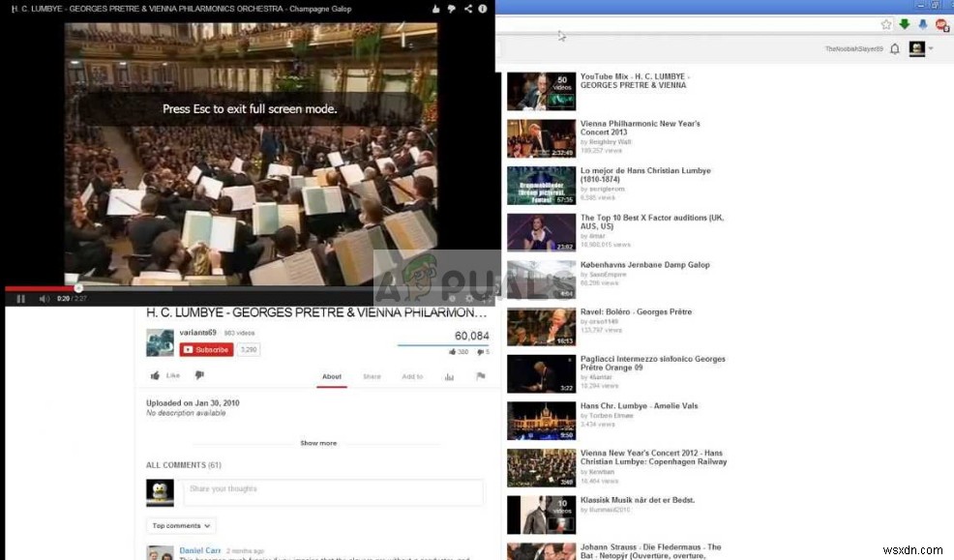954x560 pixels.
Task: Open the player settings gear
Action: coord(468,298)
